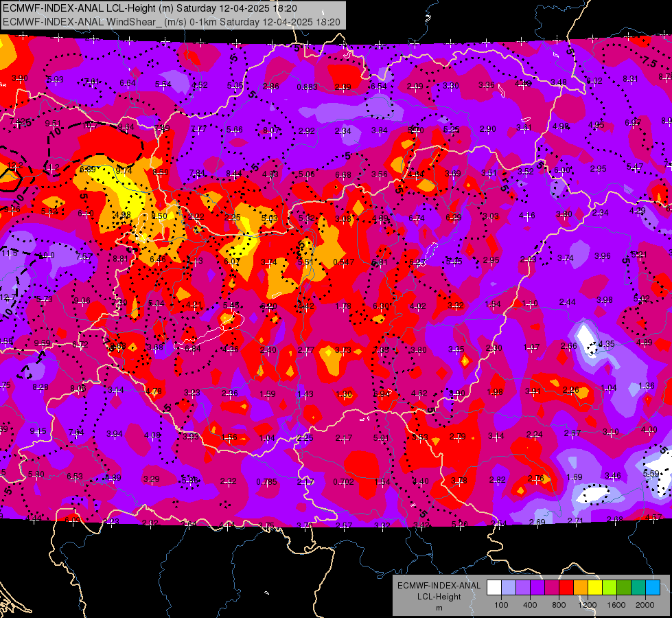Click the yellow legend color swatch
672x618 pixels.
(x=595, y=588)
